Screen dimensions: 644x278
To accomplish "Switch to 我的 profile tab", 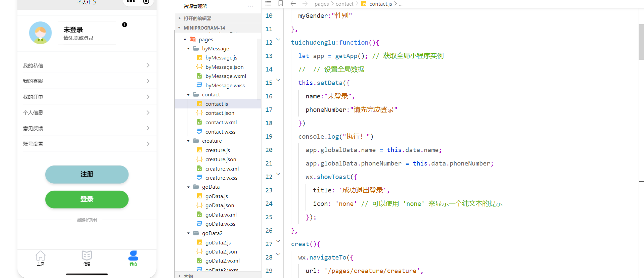I will pyautogui.click(x=133, y=258).
